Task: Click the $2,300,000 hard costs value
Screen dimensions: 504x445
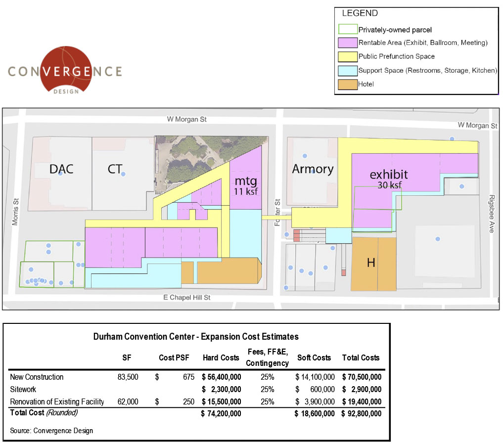Action: (x=222, y=390)
